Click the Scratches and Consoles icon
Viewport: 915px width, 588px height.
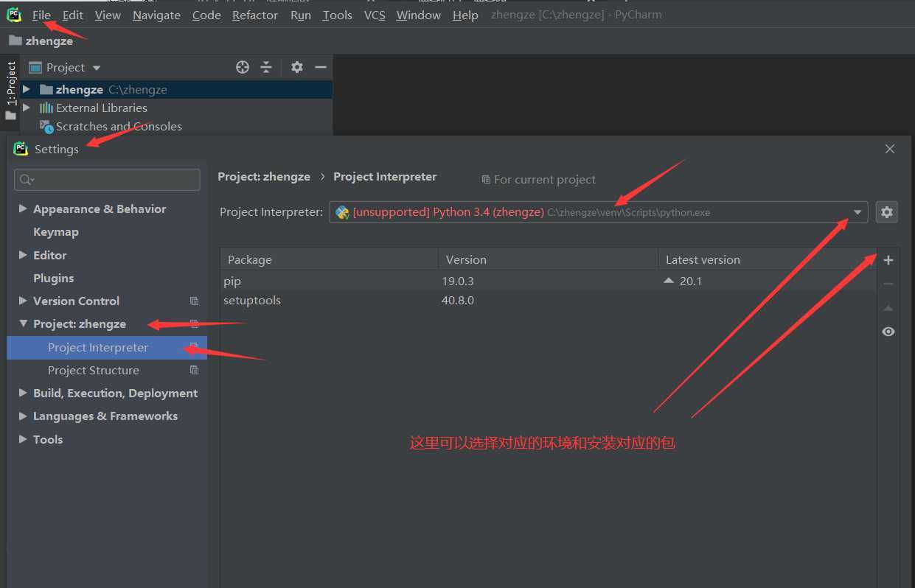click(x=46, y=126)
